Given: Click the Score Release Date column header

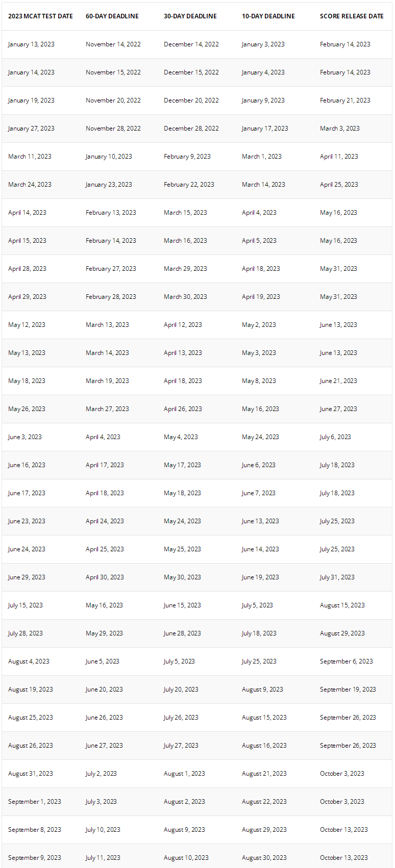Looking at the screenshot, I should coord(352,16).
